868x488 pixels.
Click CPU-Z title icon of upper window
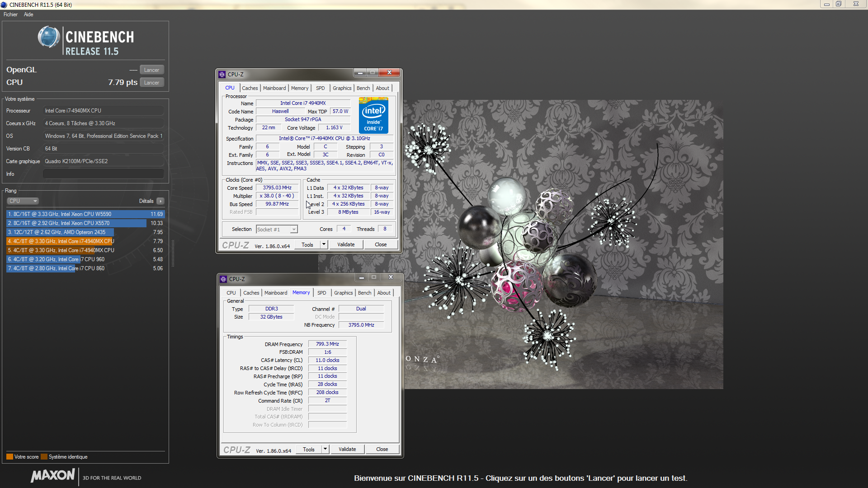pyautogui.click(x=222, y=75)
